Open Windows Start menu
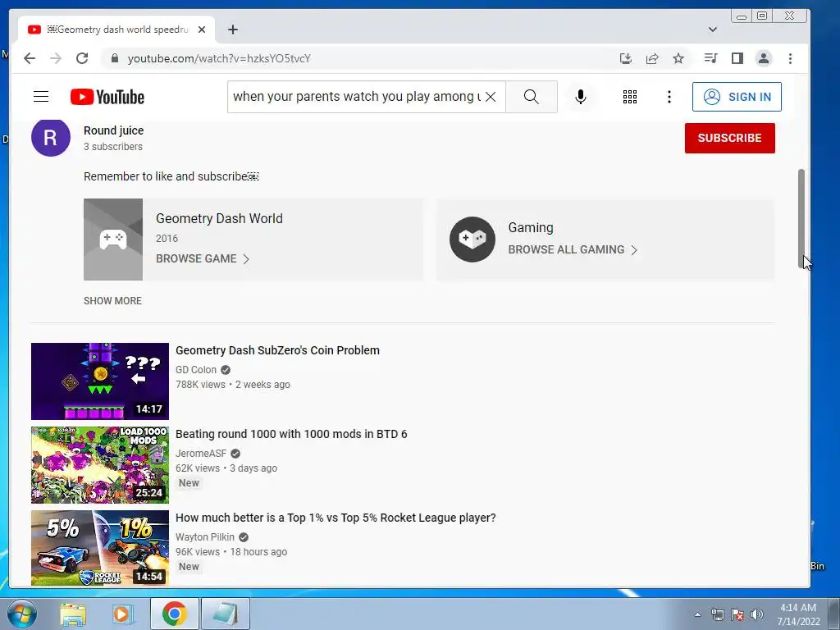The image size is (840, 630). 21,614
